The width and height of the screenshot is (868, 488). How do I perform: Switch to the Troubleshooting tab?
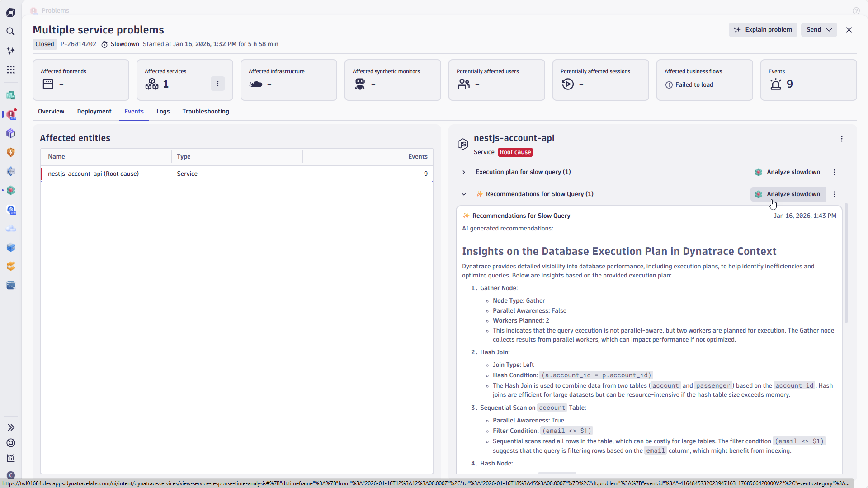[206, 111]
